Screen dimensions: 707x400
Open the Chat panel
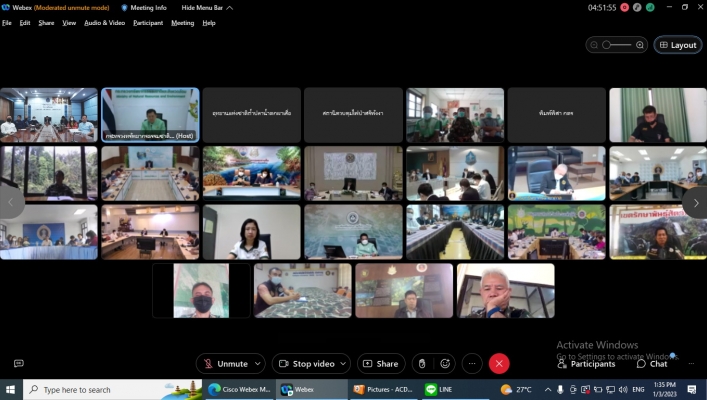[x=652, y=364]
